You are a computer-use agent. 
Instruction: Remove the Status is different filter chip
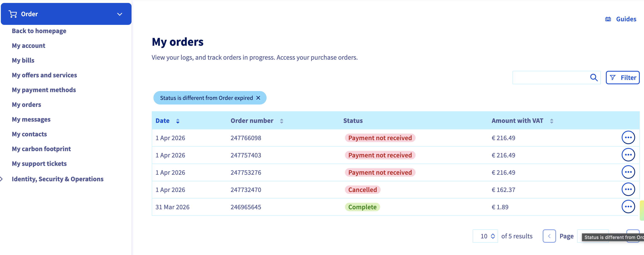(258, 98)
